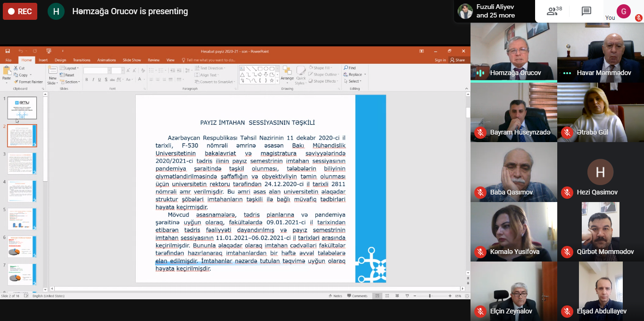644x321 pixels.
Task: Switch to the Insert tab
Action: (x=43, y=60)
